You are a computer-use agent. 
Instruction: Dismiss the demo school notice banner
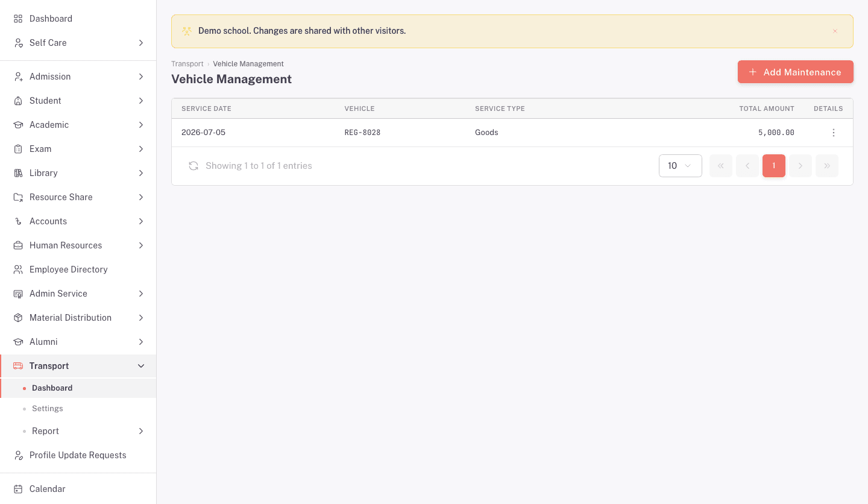(835, 31)
